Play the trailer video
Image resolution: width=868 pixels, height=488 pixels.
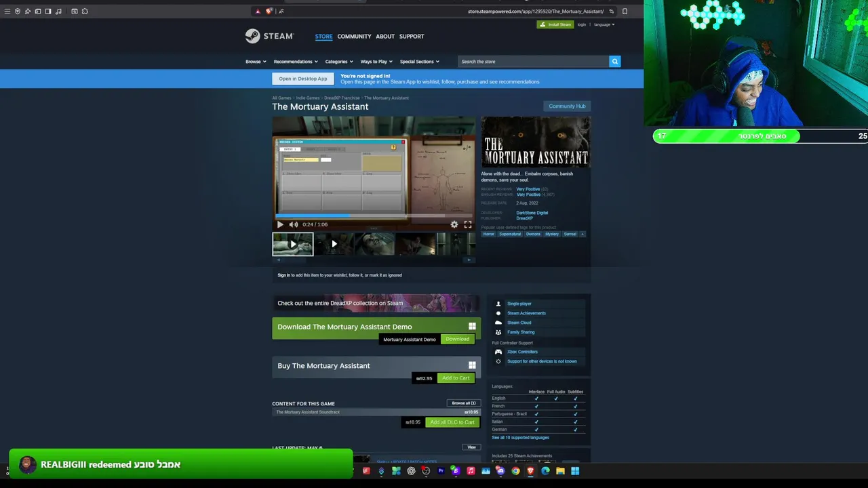280,224
